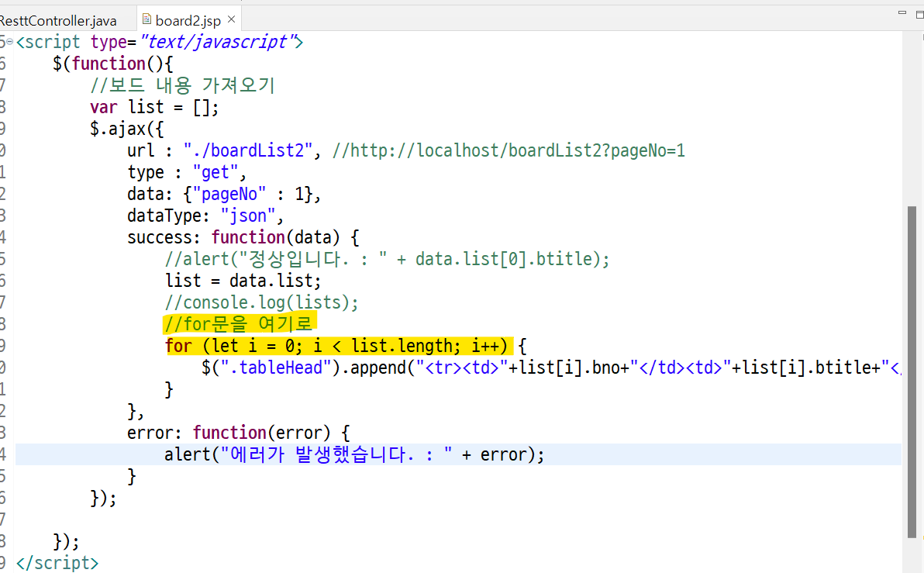Image resolution: width=924 pixels, height=573 pixels.
Task: Click the opening script type tag line
Action: click(x=160, y=42)
